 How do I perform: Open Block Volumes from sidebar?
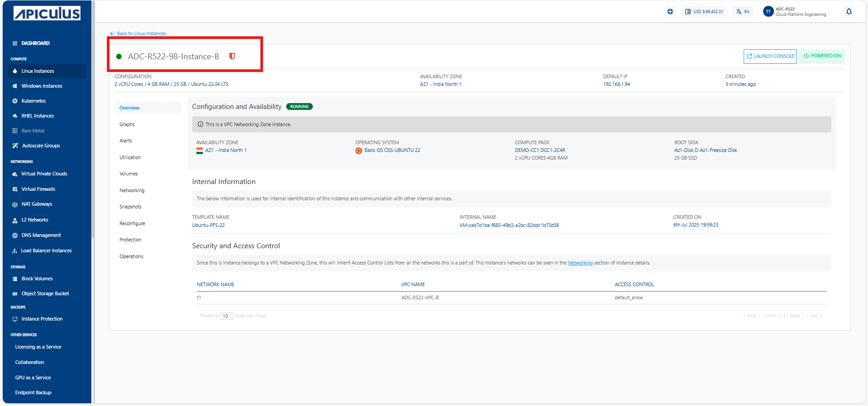[x=37, y=279]
